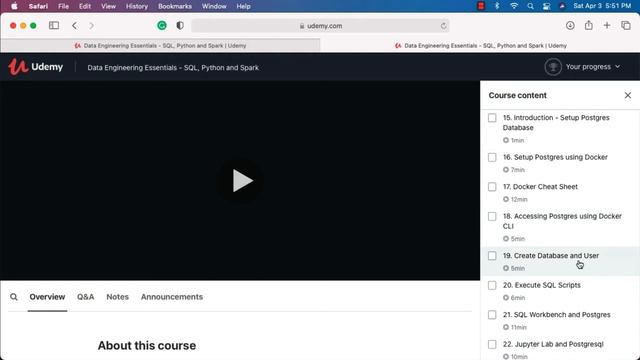The image size is (640, 360).
Task: Open lecture '21. SQL Workbench and Postgres'
Action: click(556, 315)
